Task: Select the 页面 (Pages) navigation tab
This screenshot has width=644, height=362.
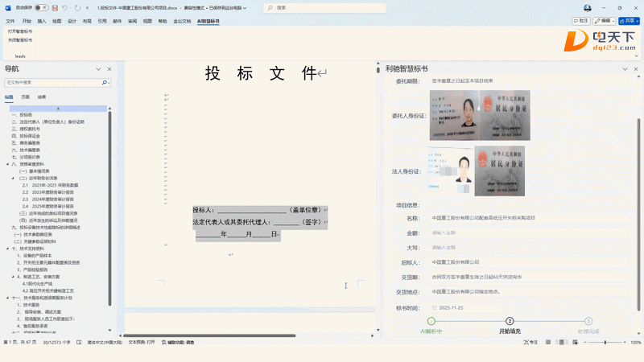Action: (26, 97)
